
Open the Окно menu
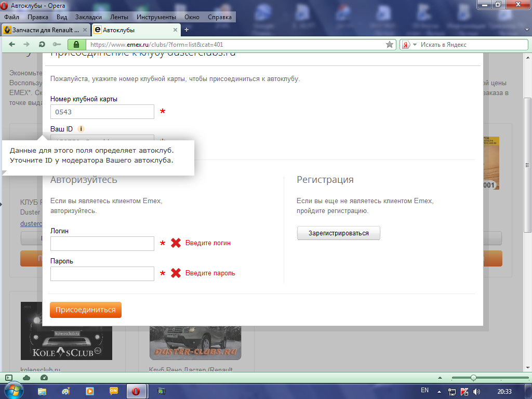tap(192, 17)
